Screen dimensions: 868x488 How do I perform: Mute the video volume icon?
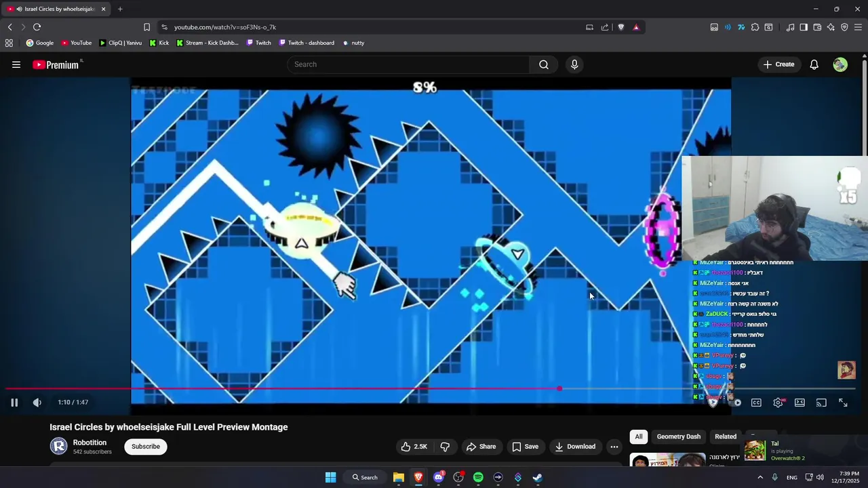37,402
